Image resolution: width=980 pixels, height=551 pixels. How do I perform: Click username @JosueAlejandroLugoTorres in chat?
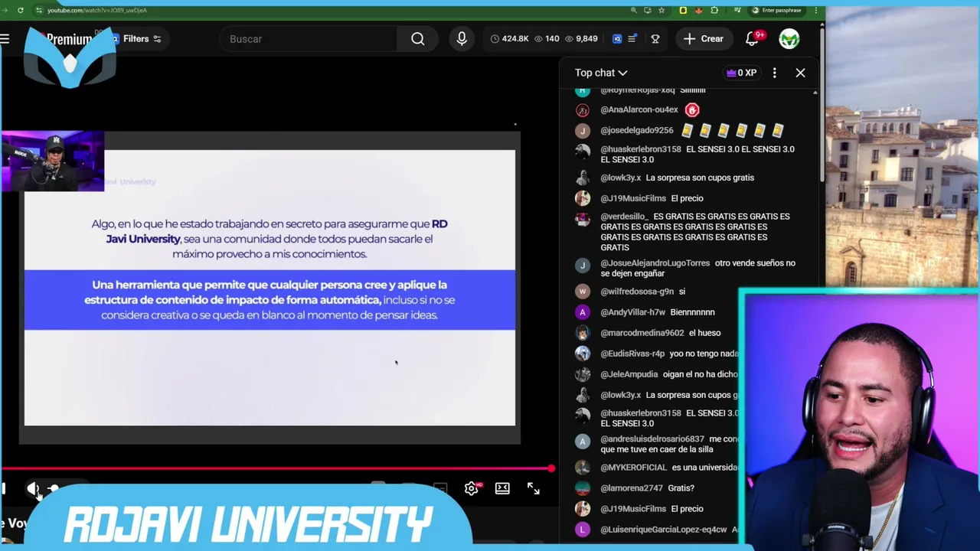655,263
